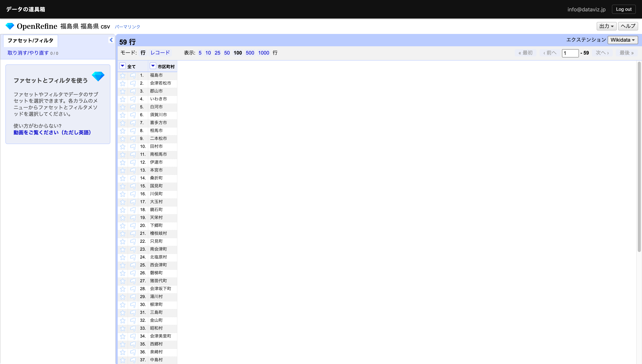The image size is (642, 364).
Task: Click the OpenRefine diamond logo
Action: (x=10, y=26)
